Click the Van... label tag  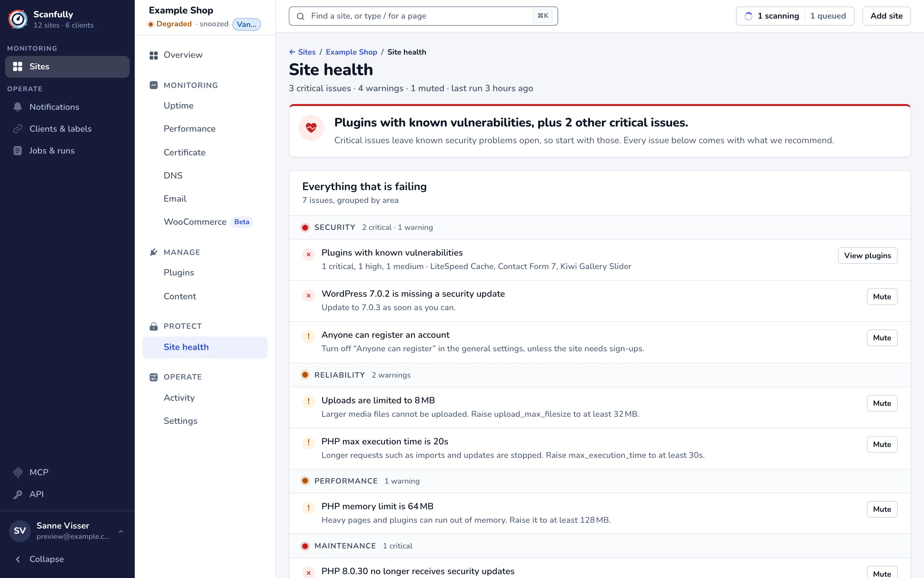(247, 24)
